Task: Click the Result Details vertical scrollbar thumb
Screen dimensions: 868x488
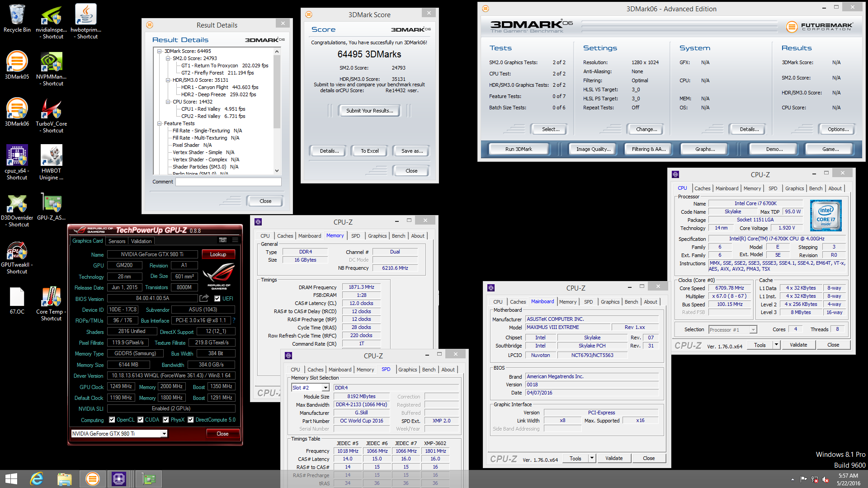Action: pos(277,91)
